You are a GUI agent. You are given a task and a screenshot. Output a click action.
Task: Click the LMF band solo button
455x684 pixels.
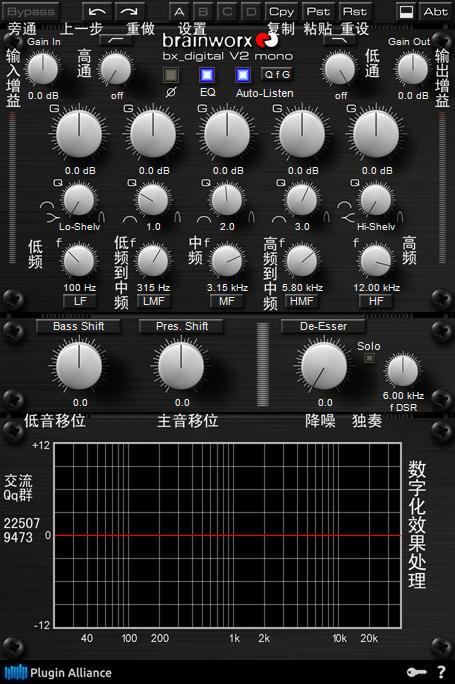coord(154,301)
